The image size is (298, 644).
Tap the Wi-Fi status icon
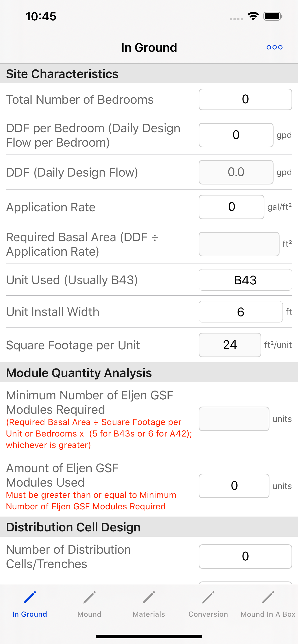click(x=253, y=16)
